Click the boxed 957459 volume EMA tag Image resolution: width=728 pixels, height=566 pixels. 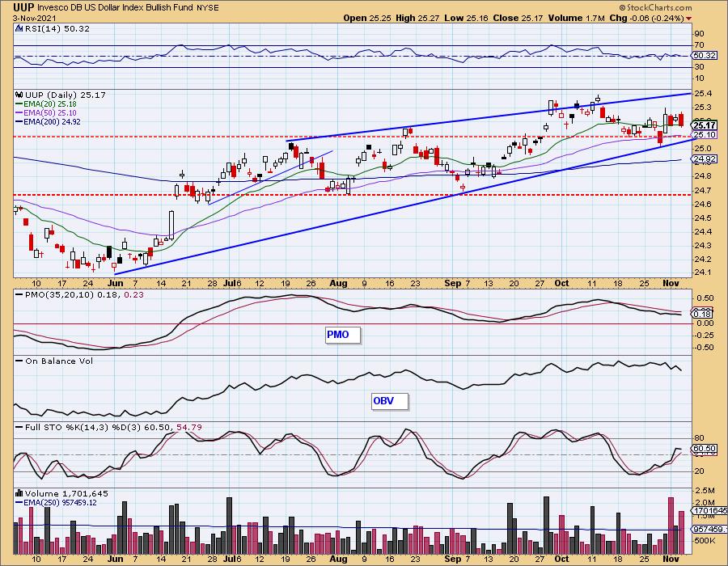tap(709, 529)
